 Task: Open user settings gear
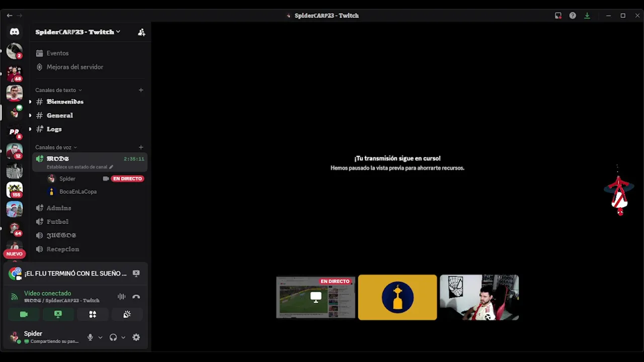point(136,337)
